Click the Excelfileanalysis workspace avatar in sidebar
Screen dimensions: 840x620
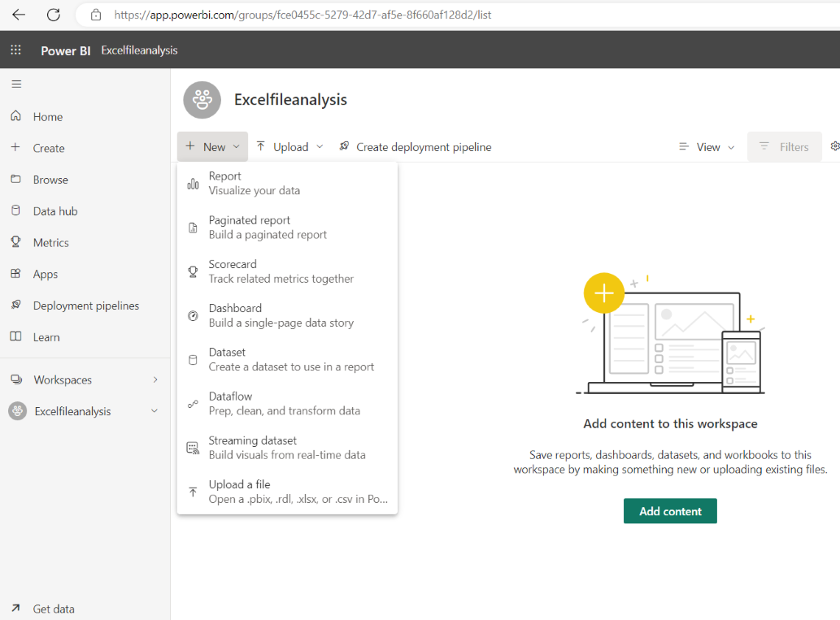click(x=18, y=411)
